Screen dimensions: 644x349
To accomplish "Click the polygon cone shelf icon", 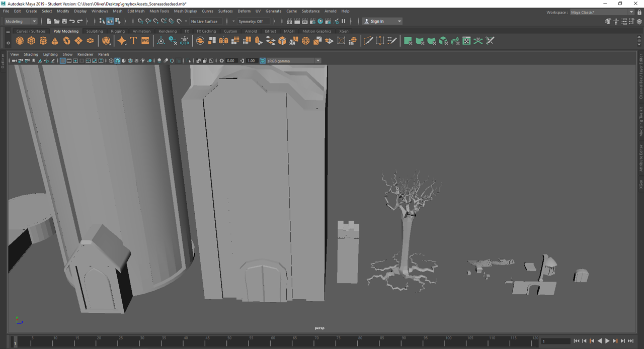I will pyautogui.click(x=55, y=41).
